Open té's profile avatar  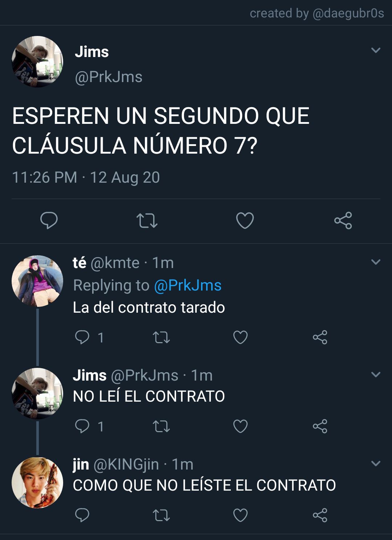37,281
